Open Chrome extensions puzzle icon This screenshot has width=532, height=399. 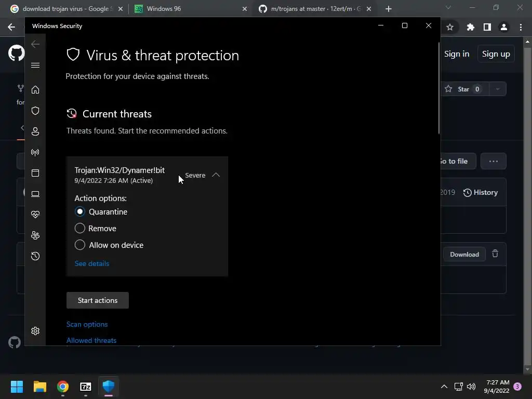[x=470, y=27]
